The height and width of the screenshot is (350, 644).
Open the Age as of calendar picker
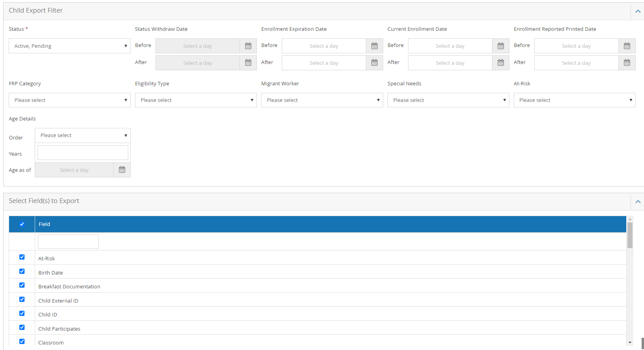[122, 170]
